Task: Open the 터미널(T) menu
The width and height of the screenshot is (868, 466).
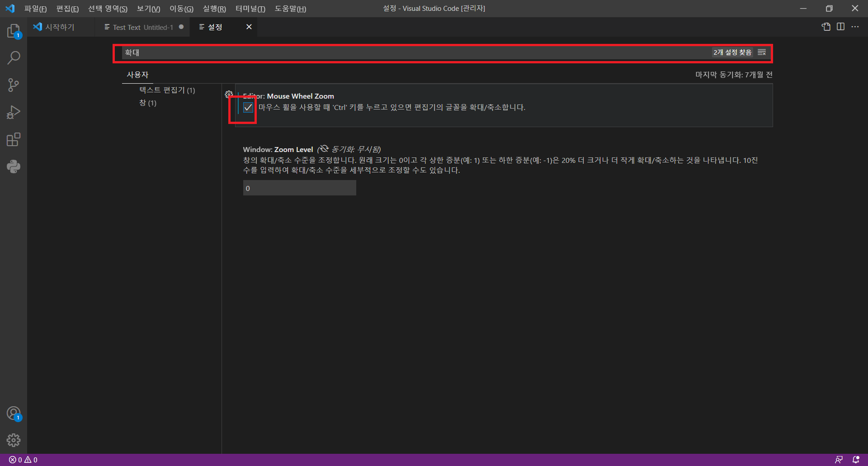Action: click(x=250, y=9)
